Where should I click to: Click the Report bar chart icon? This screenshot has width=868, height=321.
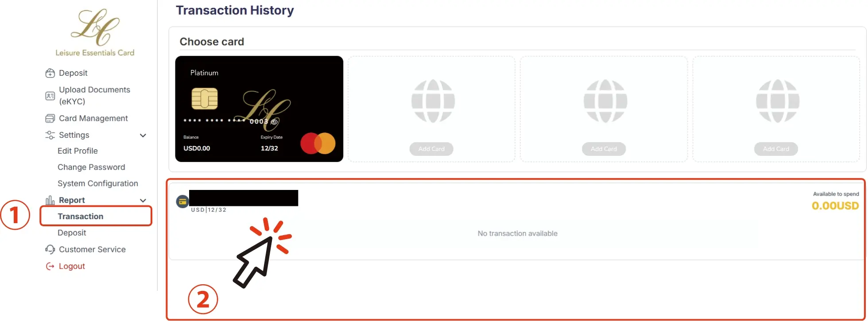[50, 200]
